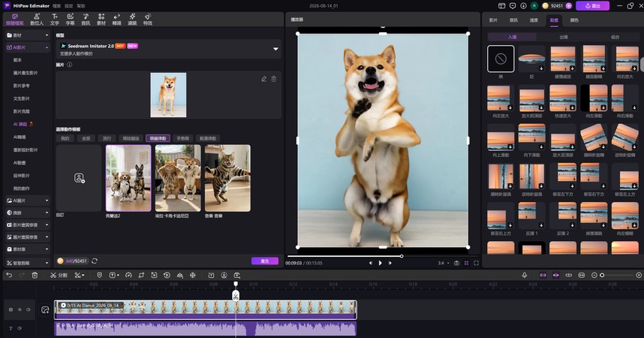Open the 數位人 digital human tool
This screenshot has height=338, width=644.
click(37, 19)
